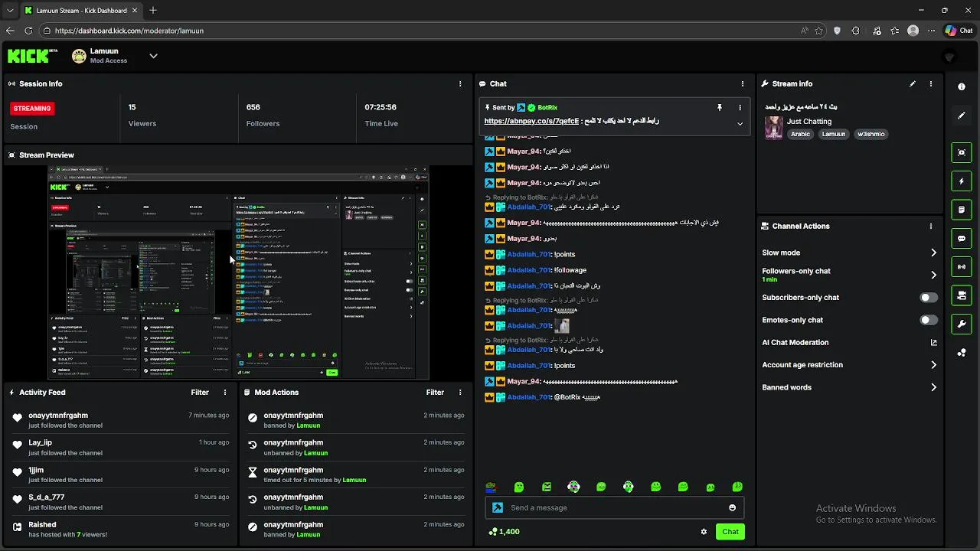This screenshot has width=980, height=551.
Task: Click the 1,400 channel points balance
Action: [504, 532]
